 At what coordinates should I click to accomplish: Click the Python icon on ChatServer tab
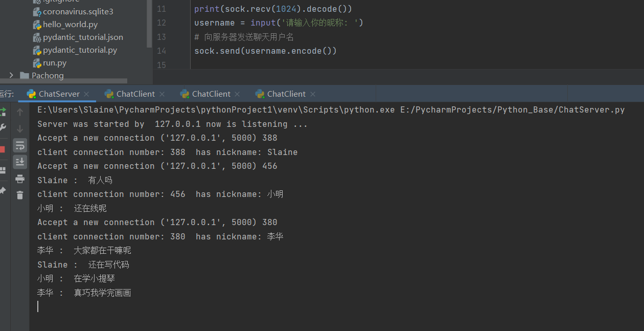(x=31, y=94)
